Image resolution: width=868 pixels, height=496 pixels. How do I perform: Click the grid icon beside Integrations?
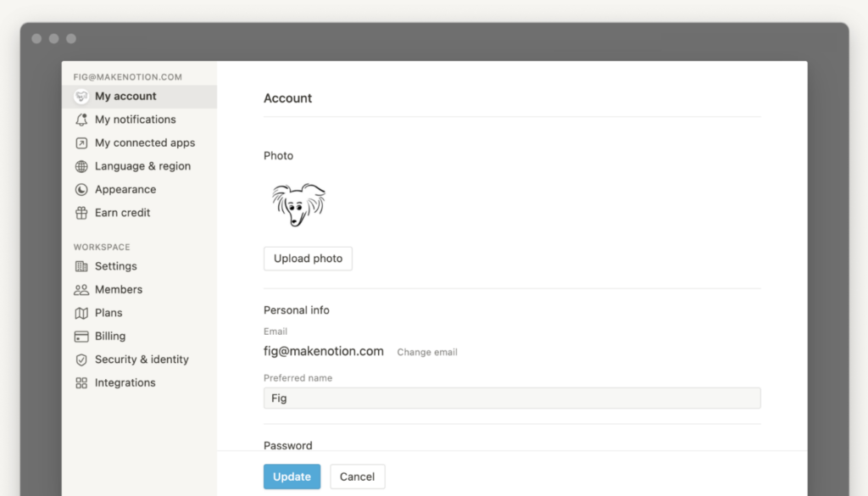pos(81,383)
